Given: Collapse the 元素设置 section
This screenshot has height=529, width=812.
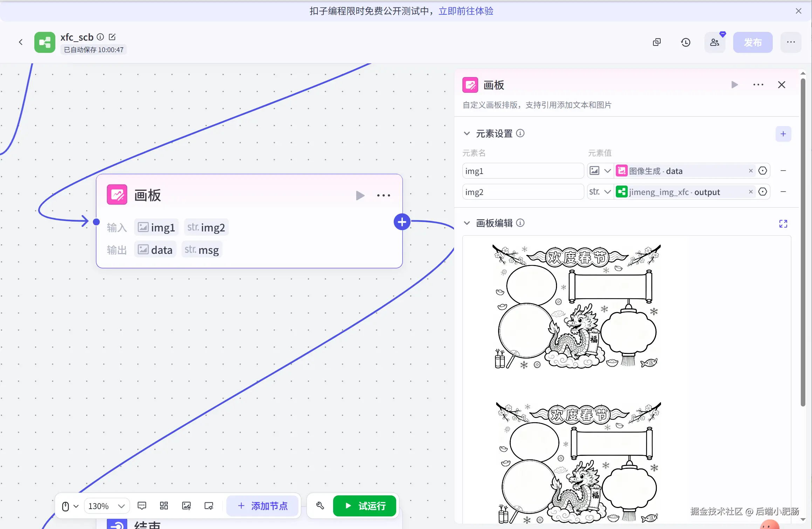Looking at the screenshot, I should (x=467, y=133).
